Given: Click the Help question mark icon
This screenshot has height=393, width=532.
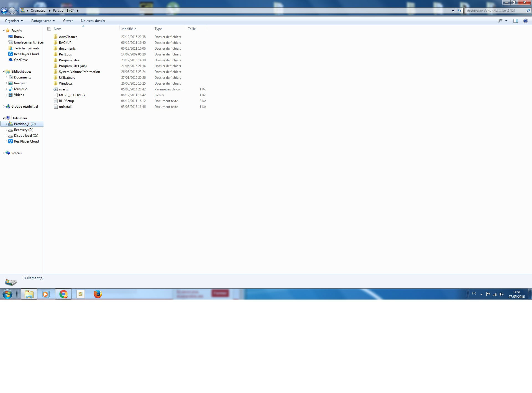Looking at the screenshot, I should click(525, 21).
